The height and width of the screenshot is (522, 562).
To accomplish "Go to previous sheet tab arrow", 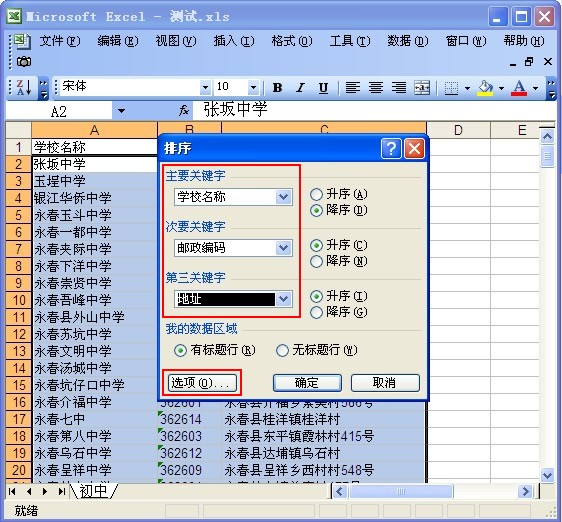I will pos(29,492).
